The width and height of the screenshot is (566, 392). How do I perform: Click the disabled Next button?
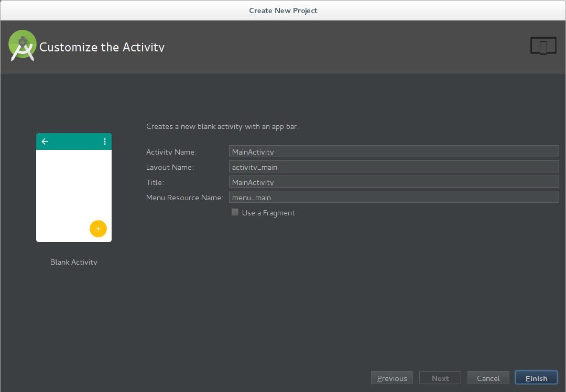click(440, 378)
